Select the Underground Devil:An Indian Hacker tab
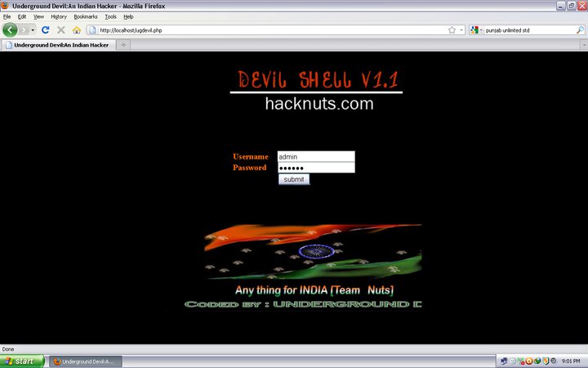The height and width of the screenshot is (368, 588). [x=57, y=45]
